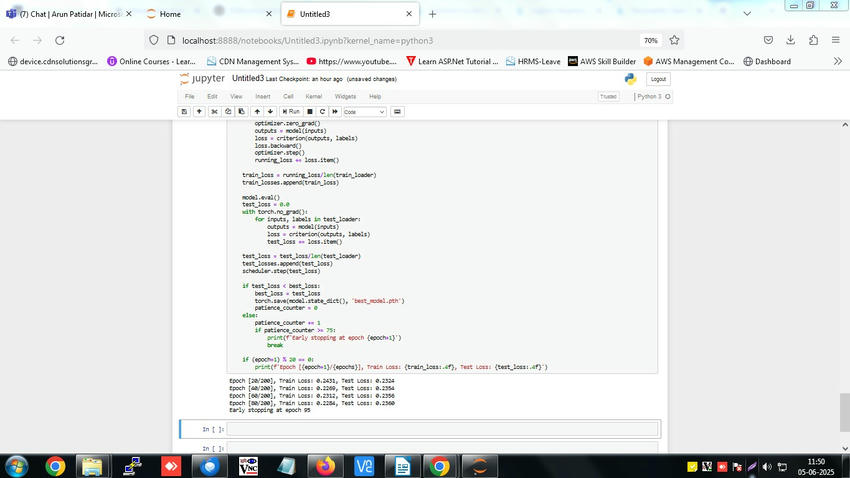Image resolution: width=850 pixels, height=478 pixels.
Task: Click the Python logo icon
Action: pos(630,79)
